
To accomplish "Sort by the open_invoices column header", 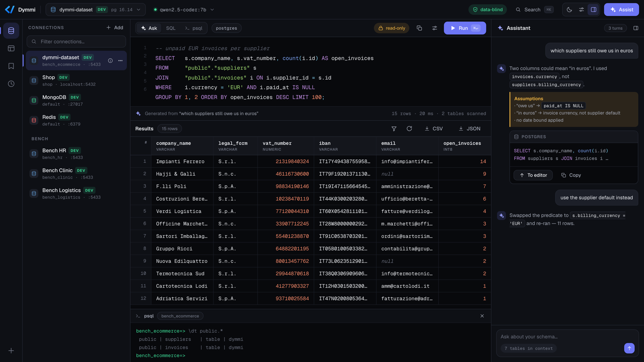I will [465, 146].
